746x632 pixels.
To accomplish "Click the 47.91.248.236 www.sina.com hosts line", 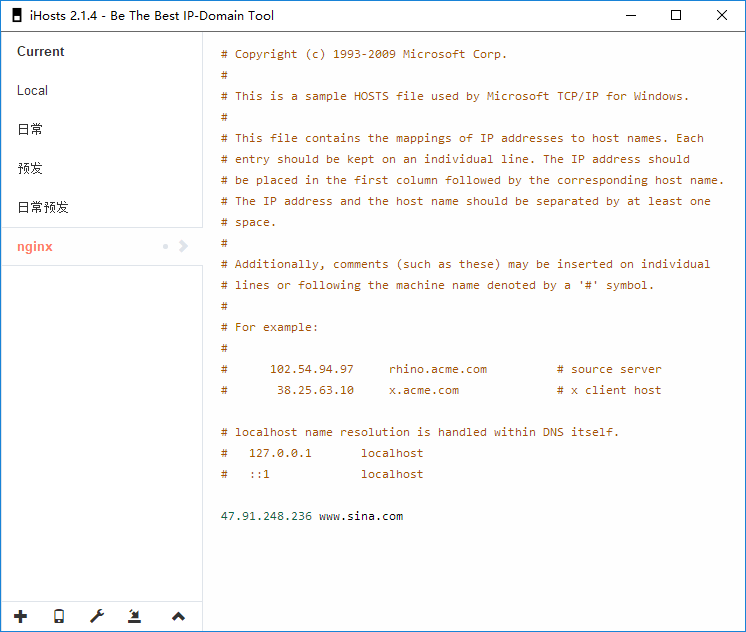I will click(312, 516).
